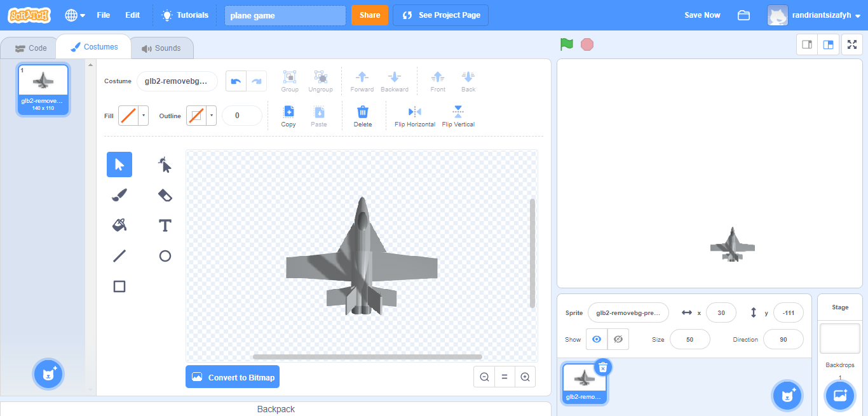Image resolution: width=868 pixels, height=416 pixels.
Task: Flip the costume horizontally
Action: pos(415,116)
